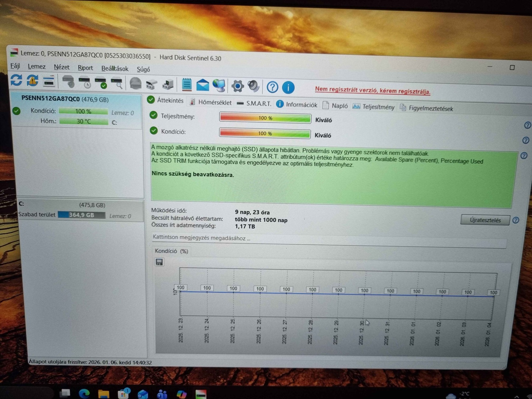The image size is (532, 399).
Task: Click Hard Disk Sentinel taskbar icon
Action: click(201, 394)
